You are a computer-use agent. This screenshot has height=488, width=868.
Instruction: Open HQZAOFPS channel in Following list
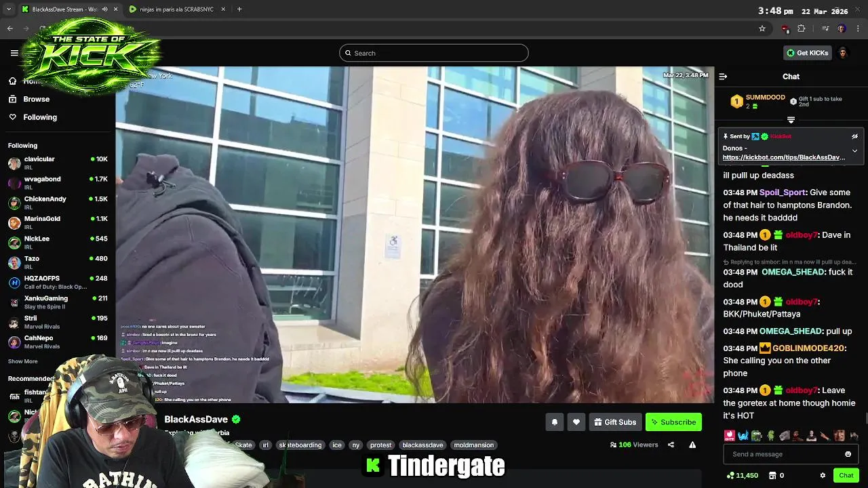[58, 282]
